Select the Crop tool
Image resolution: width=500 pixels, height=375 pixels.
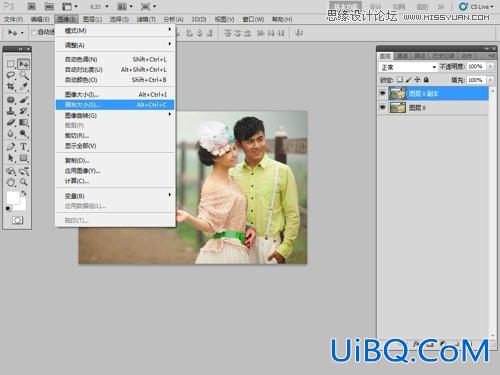(x=11, y=86)
